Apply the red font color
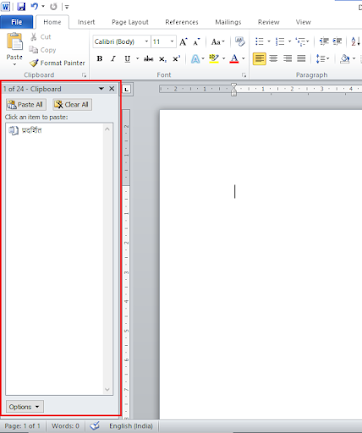The width and height of the screenshot is (362, 433). pos(234,59)
